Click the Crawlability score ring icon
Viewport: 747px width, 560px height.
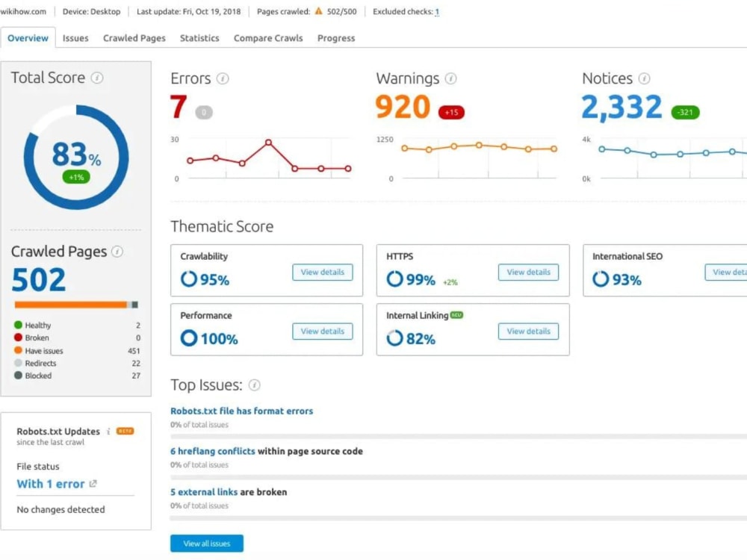pos(189,279)
